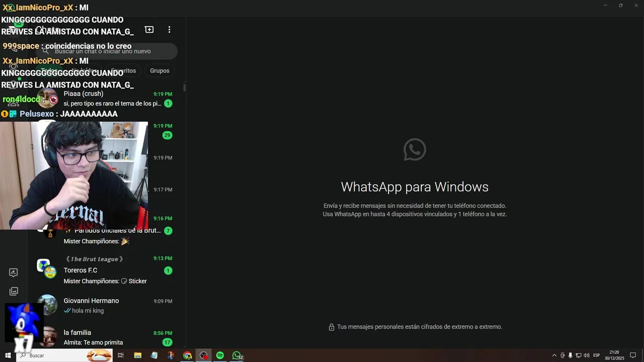The width and height of the screenshot is (644, 362).
Task: Open the Windows Start menu
Action: click(8, 355)
